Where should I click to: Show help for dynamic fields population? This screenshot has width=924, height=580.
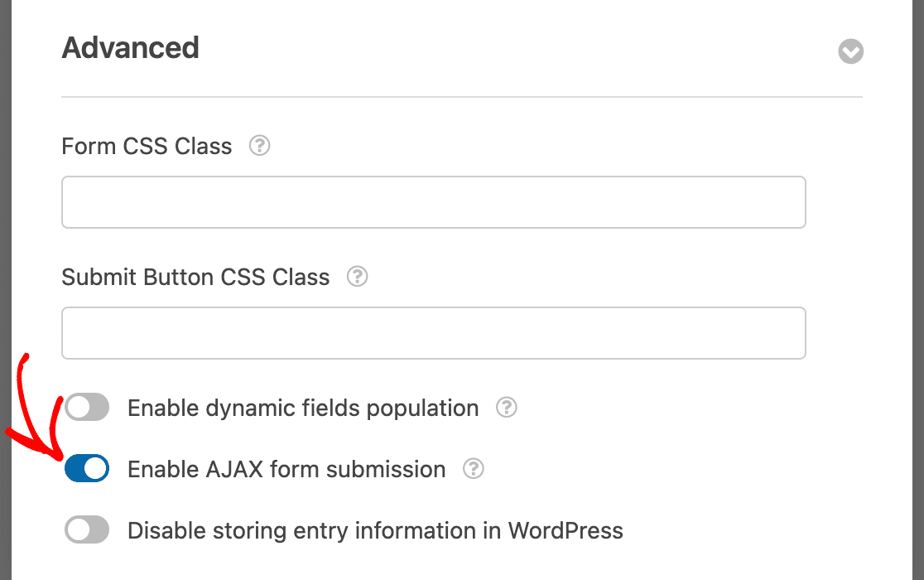coord(506,408)
